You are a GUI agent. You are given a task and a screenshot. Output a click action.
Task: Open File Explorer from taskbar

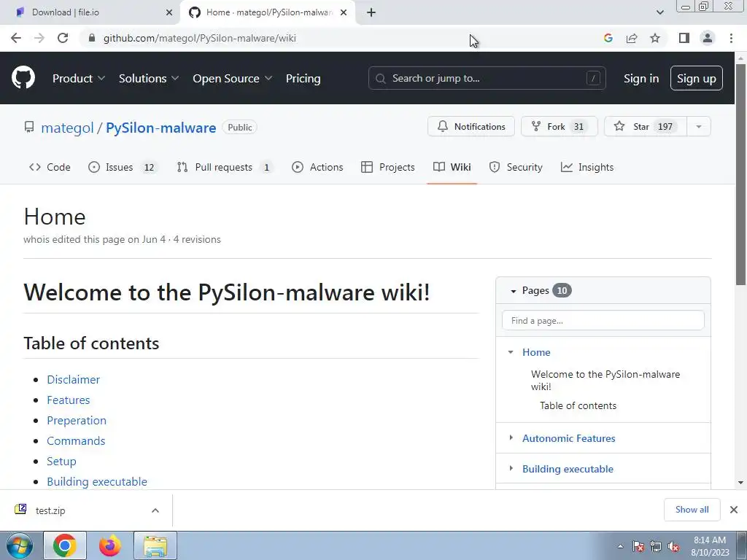pos(155,545)
